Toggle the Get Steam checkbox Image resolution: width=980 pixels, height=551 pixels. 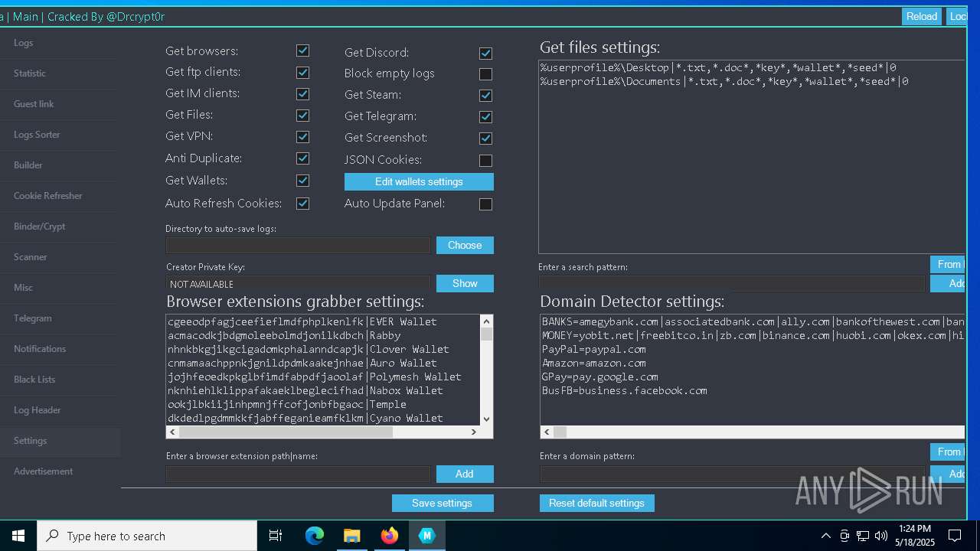(x=485, y=96)
